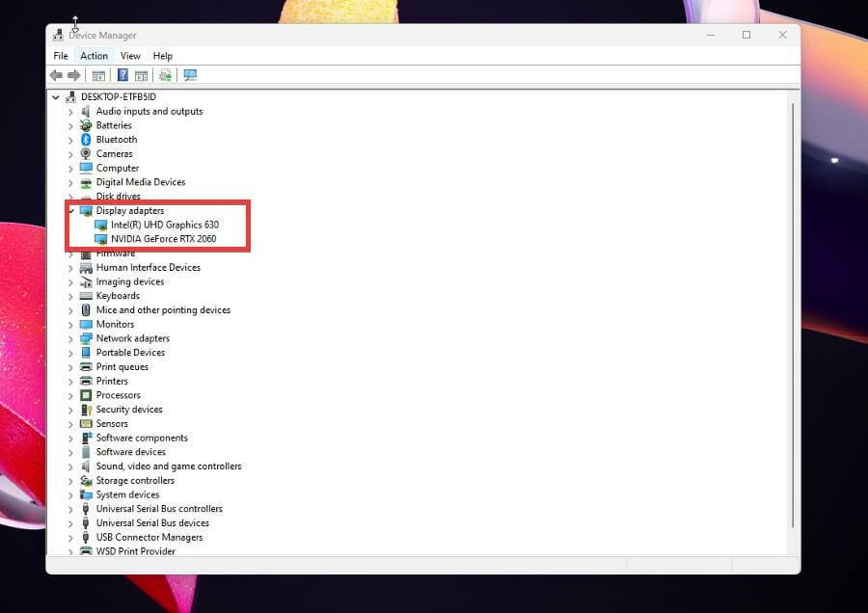Image resolution: width=868 pixels, height=613 pixels.
Task: Click the Back navigation arrow
Action: 56,74
